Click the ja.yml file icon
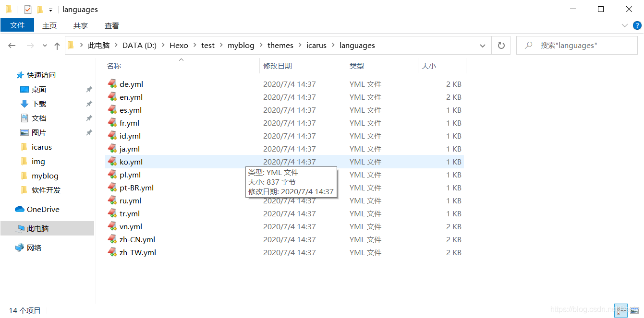 (x=112, y=149)
